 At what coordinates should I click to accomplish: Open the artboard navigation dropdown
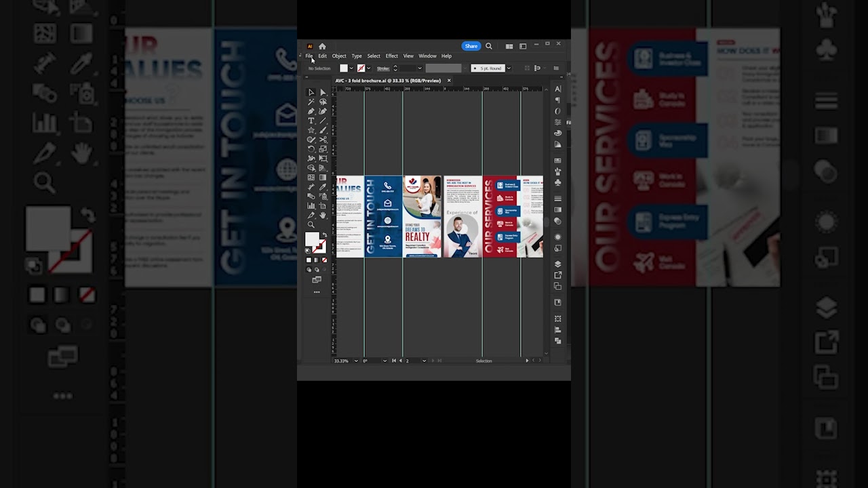coord(425,361)
